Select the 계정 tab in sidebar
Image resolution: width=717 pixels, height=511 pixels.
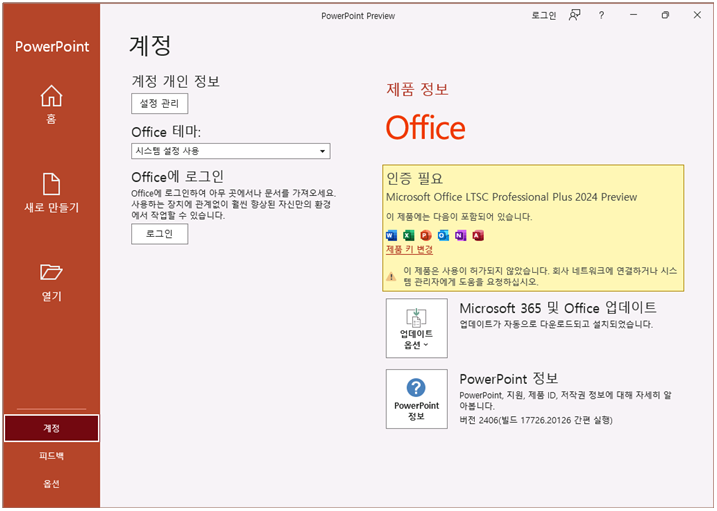click(x=51, y=428)
